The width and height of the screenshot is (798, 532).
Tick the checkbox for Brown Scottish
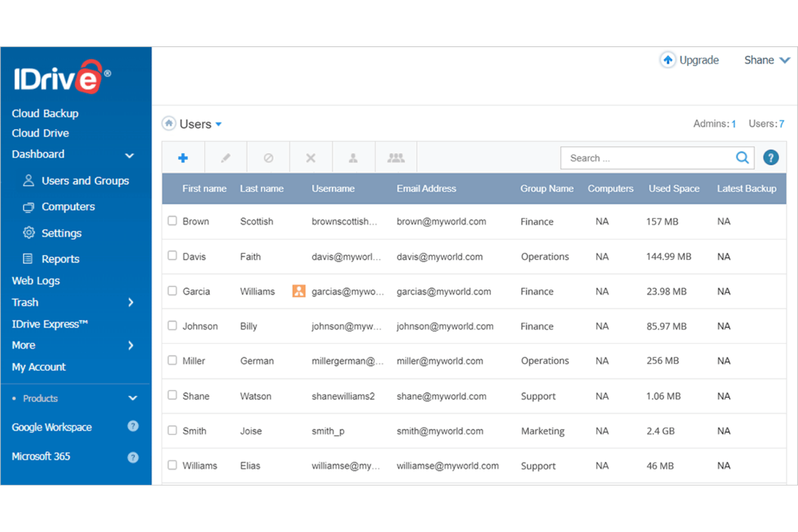(173, 220)
